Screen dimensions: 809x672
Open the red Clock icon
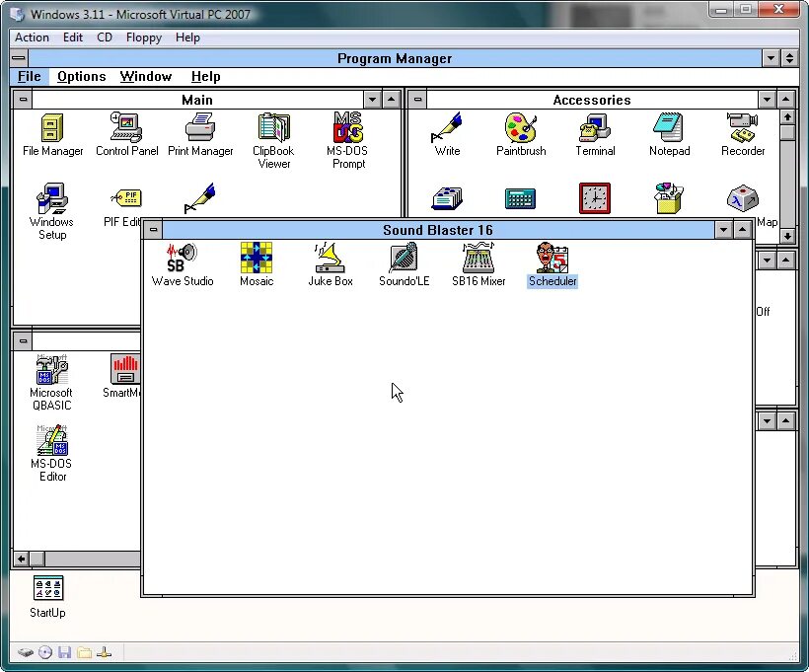click(x=595, y=198)
